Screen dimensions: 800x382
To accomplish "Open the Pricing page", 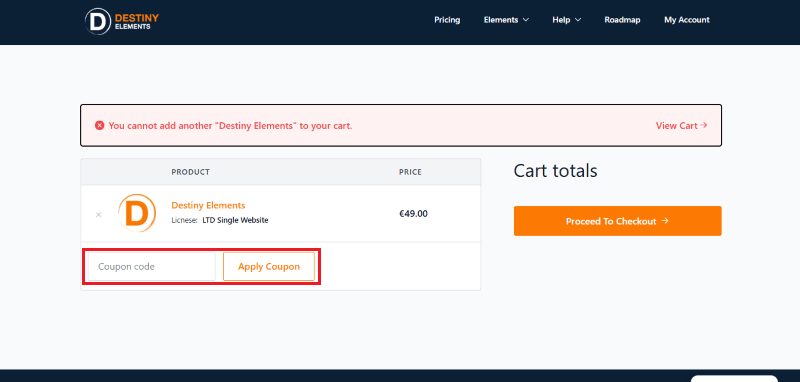I will tap(447, 20).
